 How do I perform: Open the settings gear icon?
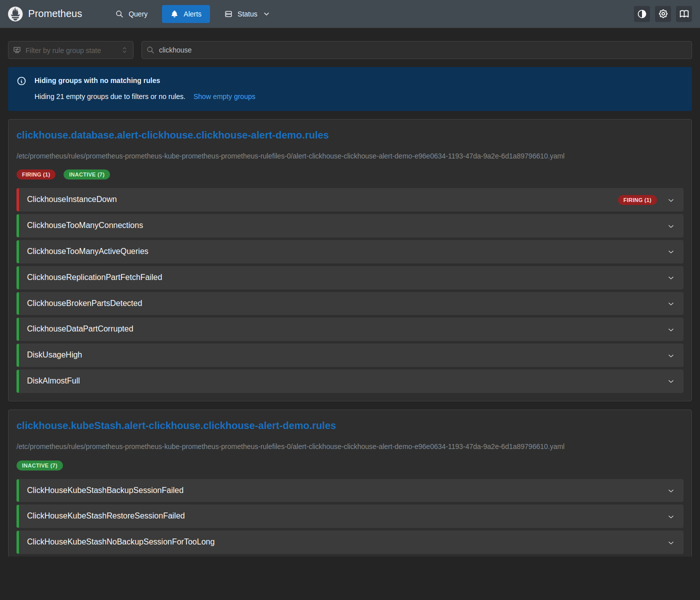663,14
